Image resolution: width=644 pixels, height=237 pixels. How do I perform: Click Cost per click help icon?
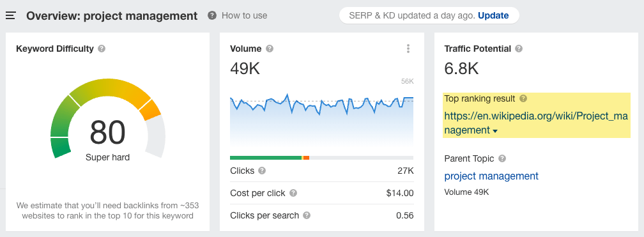[x=293, y=193]
